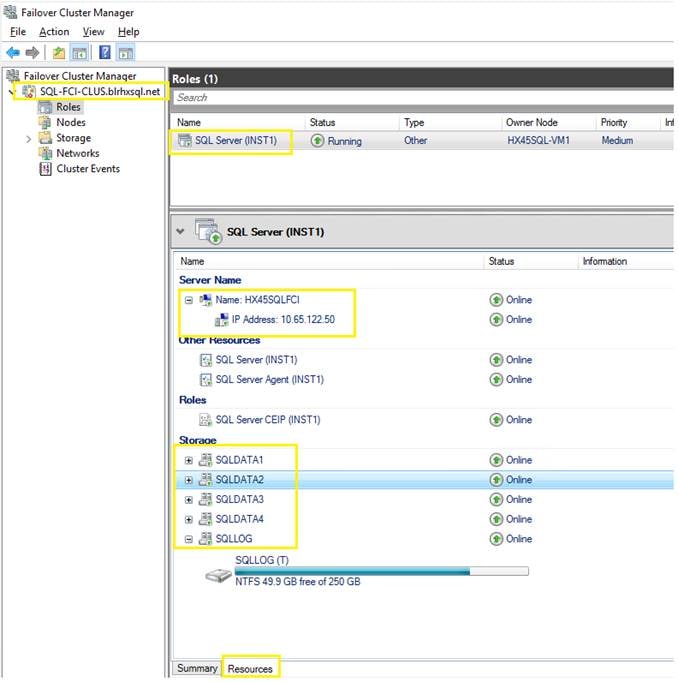This screenshot has height=682, width=678.
Task: Click the SQL Server (INST1) role row icon
Action: (185, 140)
